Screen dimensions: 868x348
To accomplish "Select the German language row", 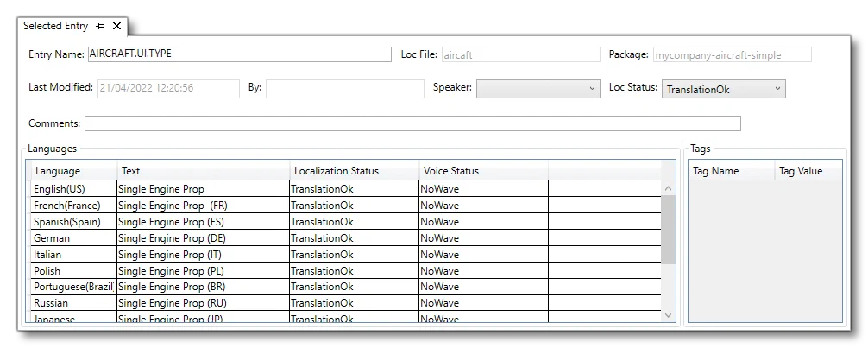I will (346, 237).
